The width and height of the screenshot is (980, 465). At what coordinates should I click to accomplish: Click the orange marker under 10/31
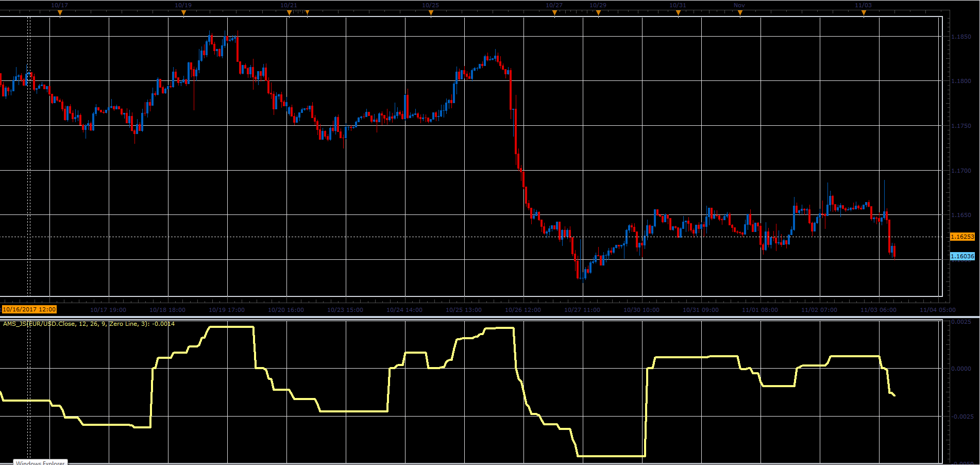pos(678,13)
